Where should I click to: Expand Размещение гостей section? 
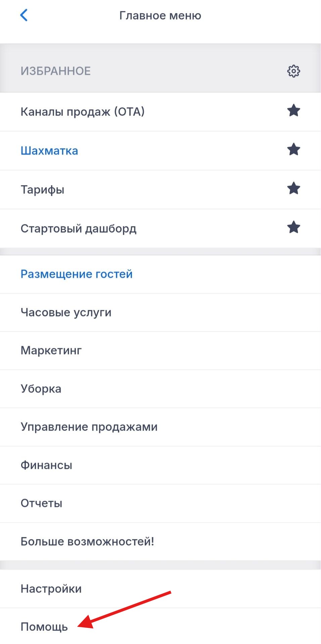(x=77, y=274)
